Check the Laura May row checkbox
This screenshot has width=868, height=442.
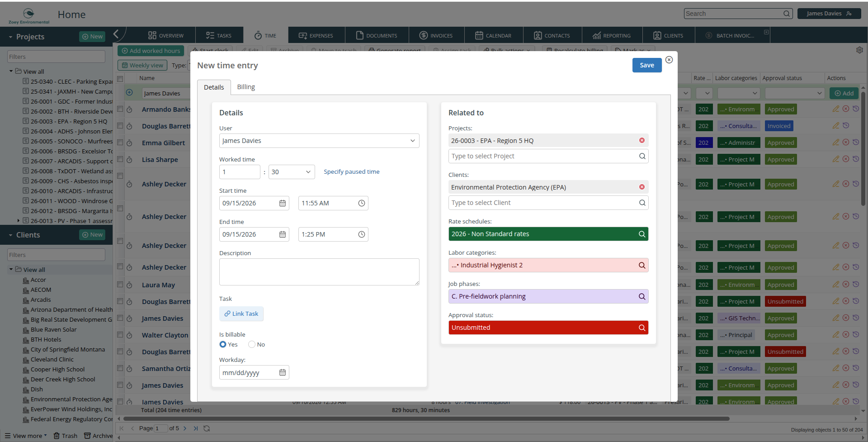pos(120,285)
